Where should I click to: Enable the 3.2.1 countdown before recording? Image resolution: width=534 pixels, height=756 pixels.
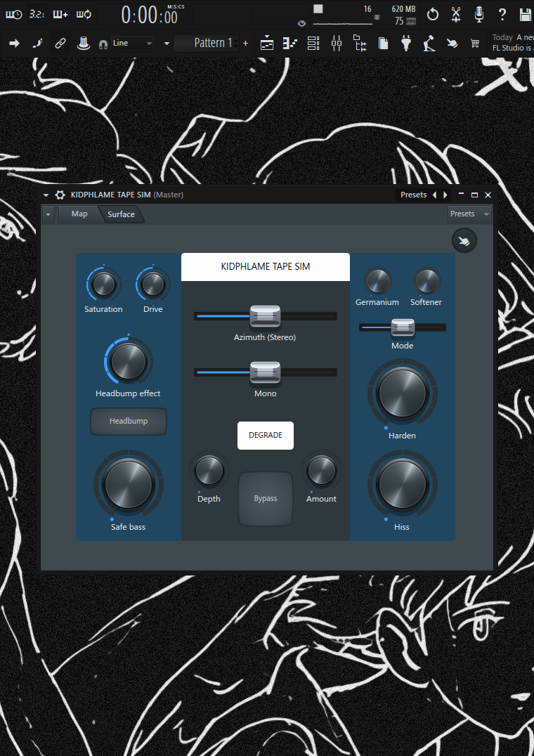[x=37, y=14]
